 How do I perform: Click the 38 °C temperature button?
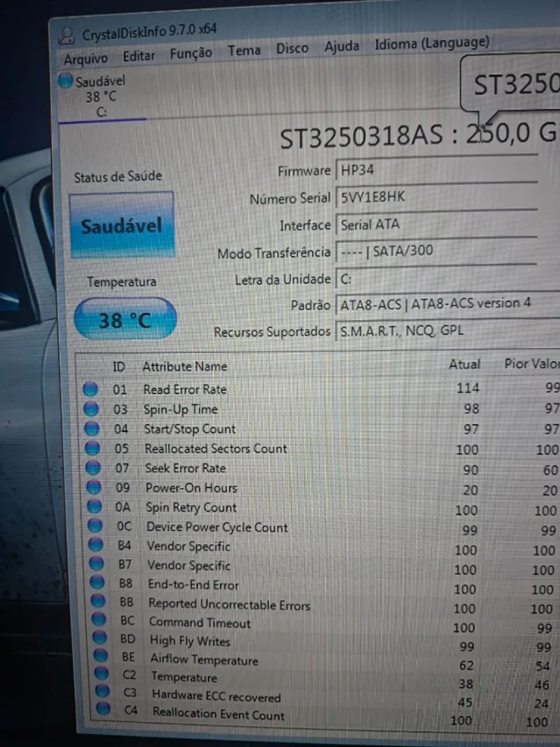125,319
